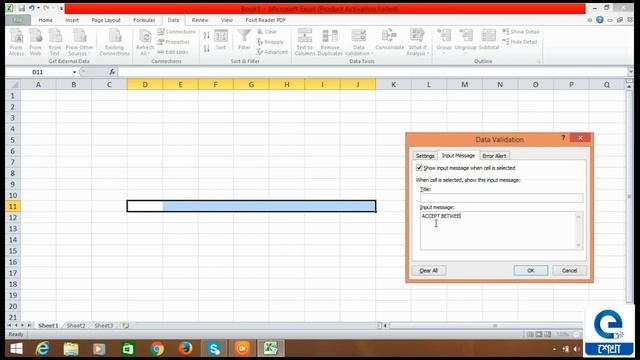Sort A to Z ascending icon
Viewport: 640px width, 360px height.
click(x=207, y=36)
